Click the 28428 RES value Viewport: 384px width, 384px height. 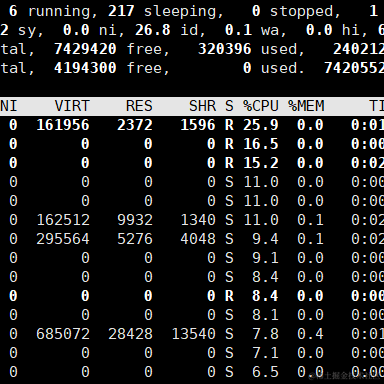point(130,334)
